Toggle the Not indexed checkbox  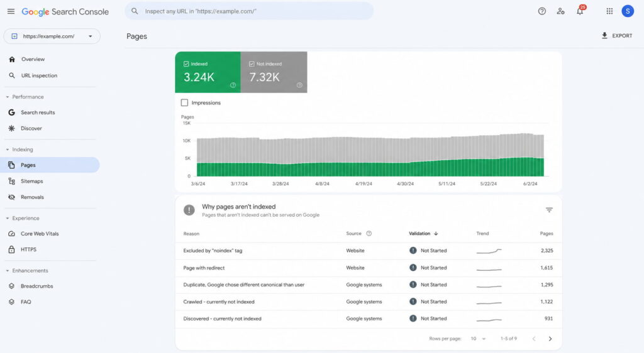tap(252, 64)
